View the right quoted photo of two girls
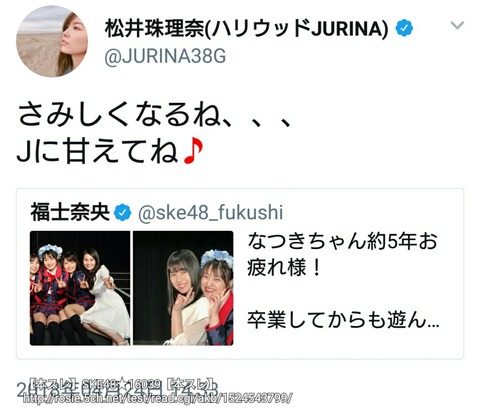The height and width of the screenshot is (417, 480). tap(183, 288)
